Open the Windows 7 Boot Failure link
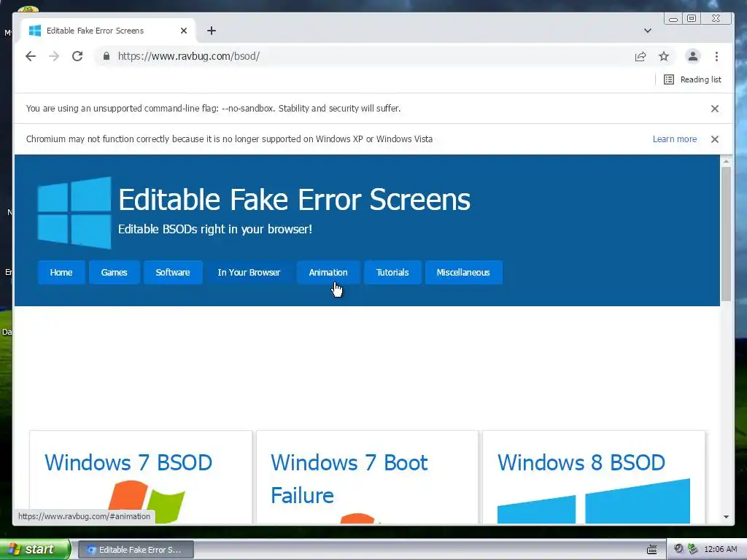Image resolution: width=747 pixels, height=560 pixels. (349, 479)
